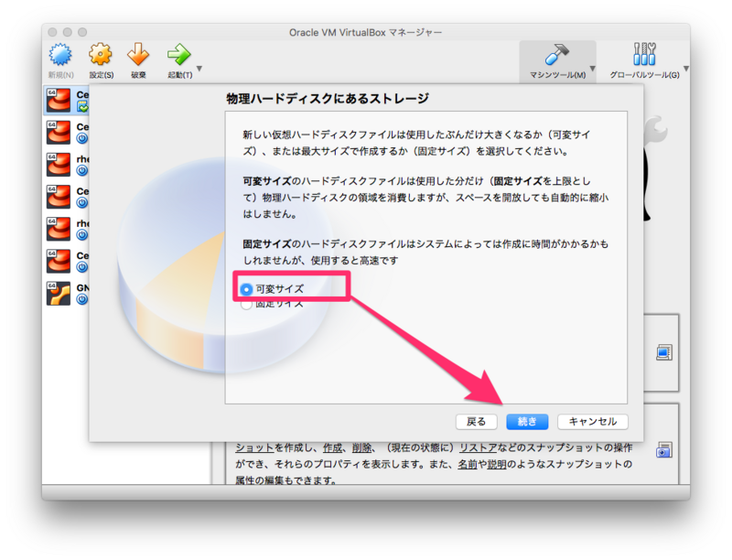Open the 説明 link in background text
Screen dimensions: 732x560
click(x=496, y=464)
